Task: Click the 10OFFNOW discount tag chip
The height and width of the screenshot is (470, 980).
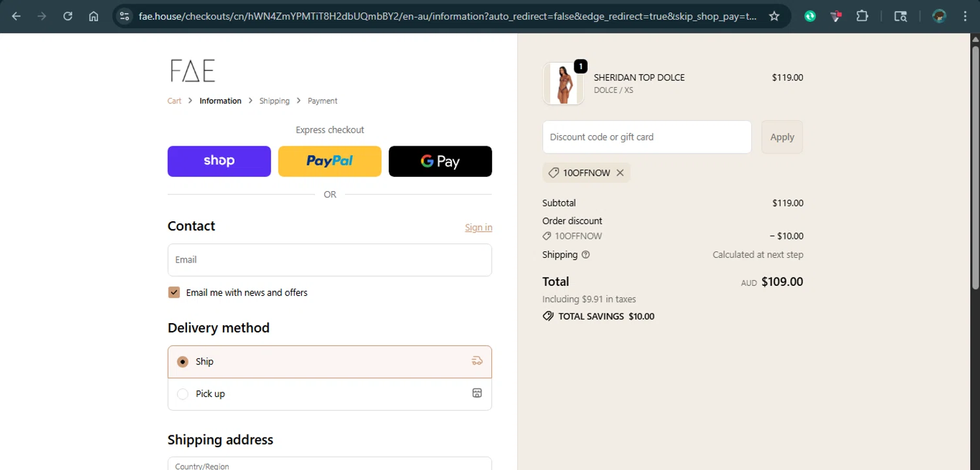Action: tap(586, 173)
